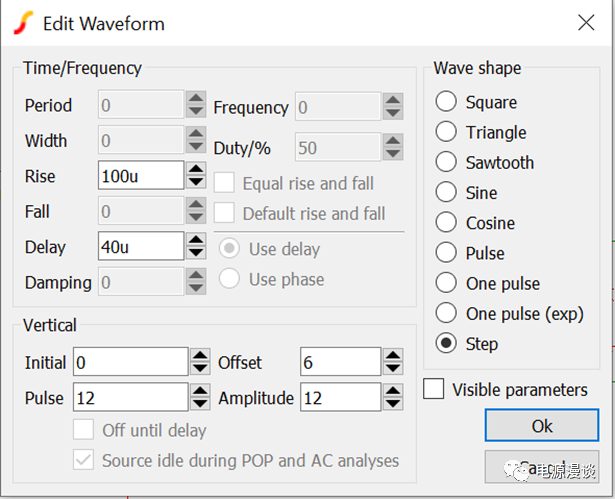Select the Sine wave shape
Screen dimensions: 615x499
click(447, 193)
